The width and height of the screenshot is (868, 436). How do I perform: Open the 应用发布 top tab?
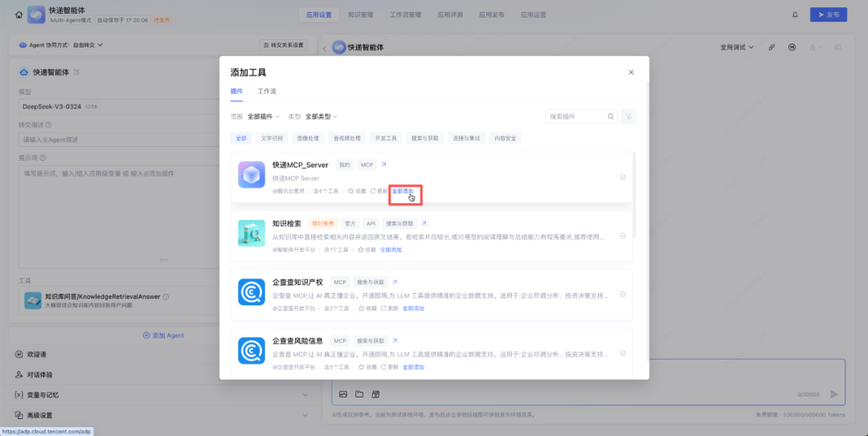click(492, 15)
